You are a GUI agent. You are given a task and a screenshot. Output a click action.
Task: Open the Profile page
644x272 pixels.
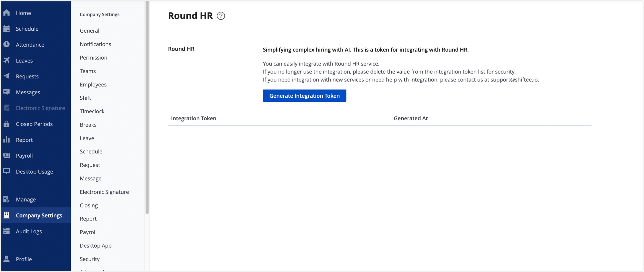pyautogui.click(x=24, y=259)
